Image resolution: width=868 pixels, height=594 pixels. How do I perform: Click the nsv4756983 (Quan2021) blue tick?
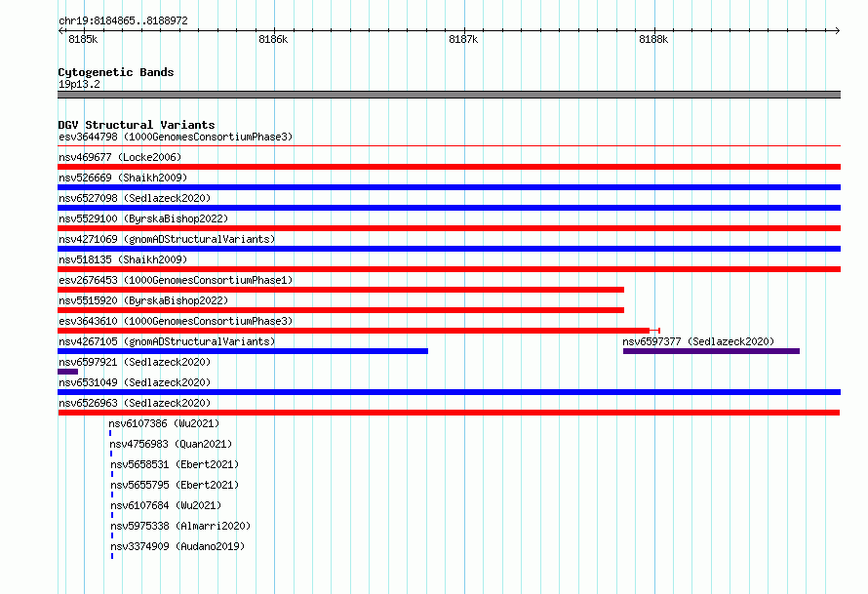point(111,454)
